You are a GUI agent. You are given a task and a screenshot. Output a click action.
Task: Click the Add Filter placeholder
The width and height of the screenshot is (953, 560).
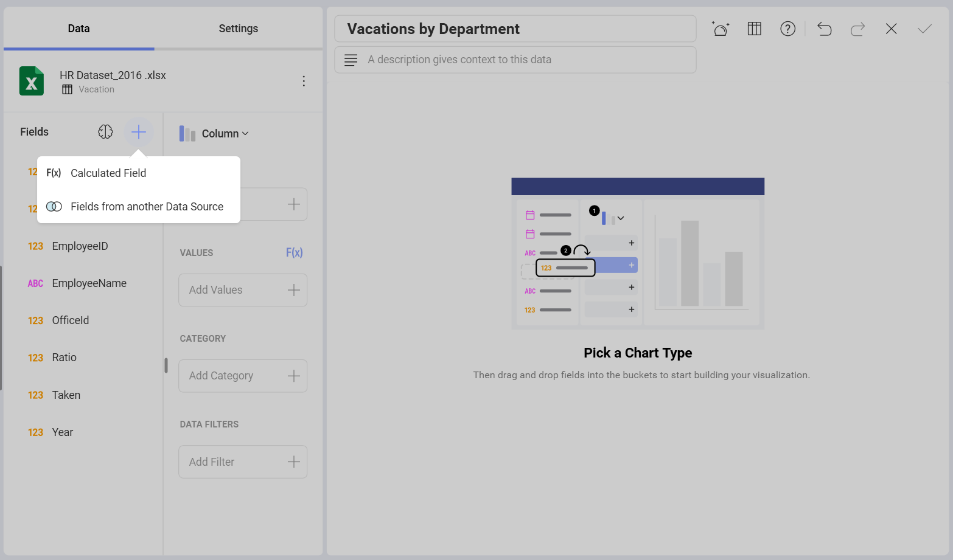[243, 462]
